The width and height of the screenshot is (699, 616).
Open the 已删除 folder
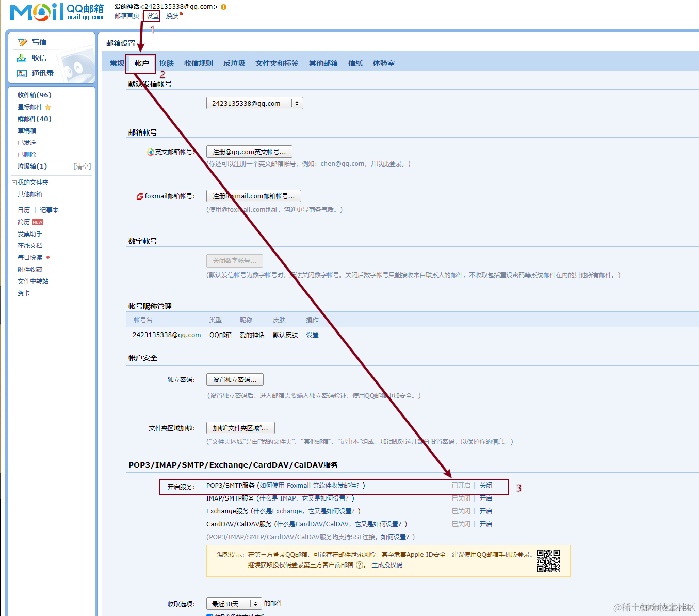coord(27,155)
